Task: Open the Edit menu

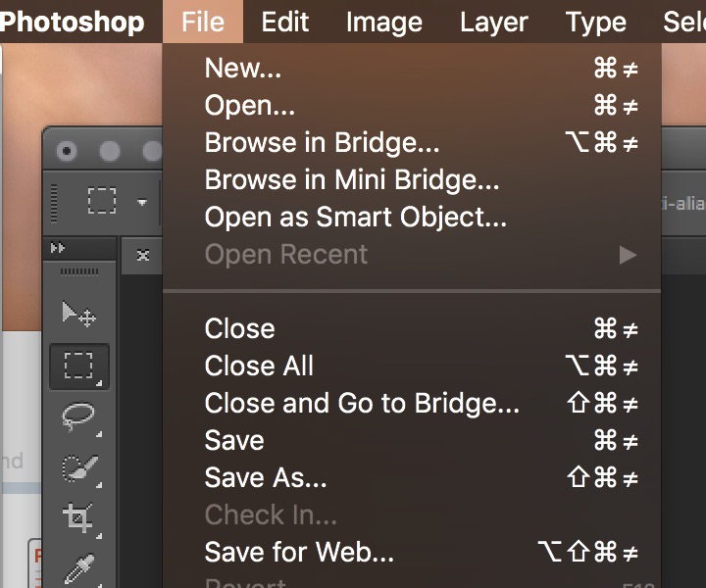Action: [x=285, y=22]
